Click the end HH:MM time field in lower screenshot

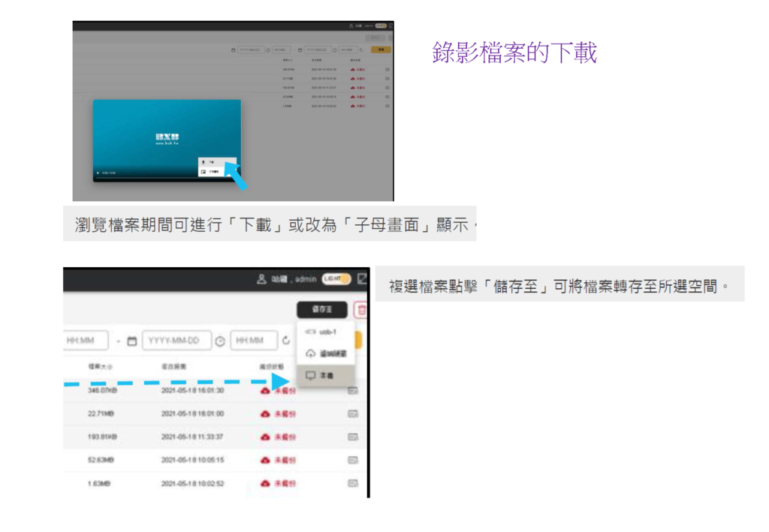[x=251, y=341]
